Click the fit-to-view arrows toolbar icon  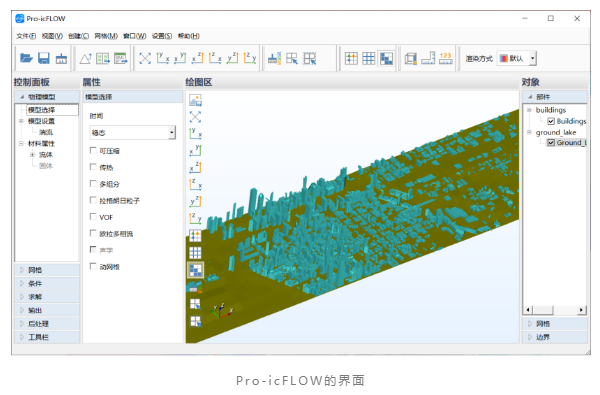145,58
